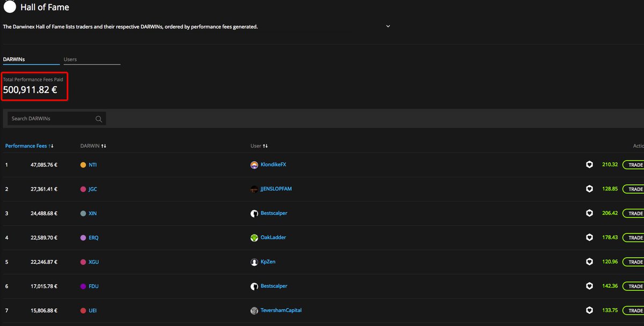Click TevershamCapital avatar image
This screenshot has height=326, width=644.
point(254,310)
